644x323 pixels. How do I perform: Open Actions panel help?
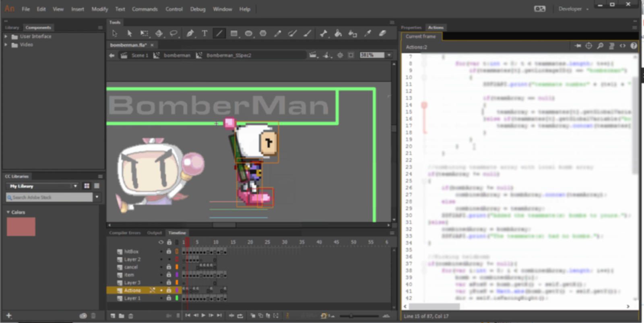click(634, 46)
